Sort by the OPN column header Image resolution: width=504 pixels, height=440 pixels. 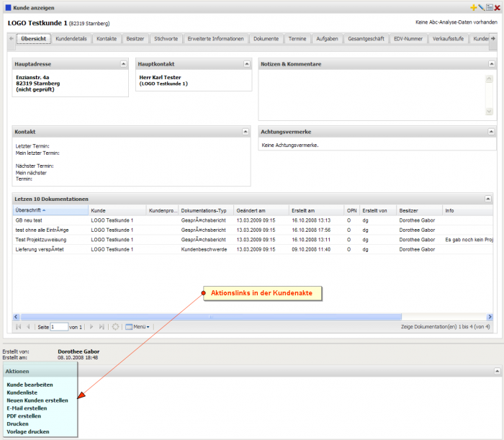pyautogui.click(x=352, y=210)
